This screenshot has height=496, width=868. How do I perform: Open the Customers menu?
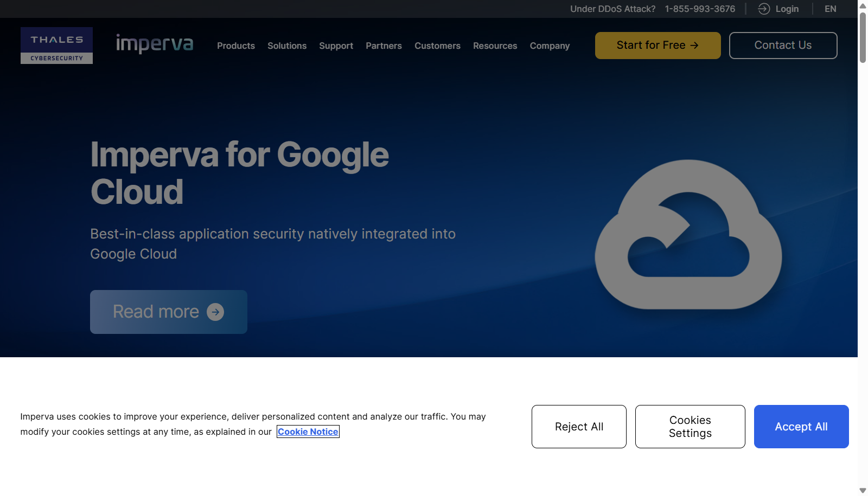pyautogui.click(x=437, y=46)
